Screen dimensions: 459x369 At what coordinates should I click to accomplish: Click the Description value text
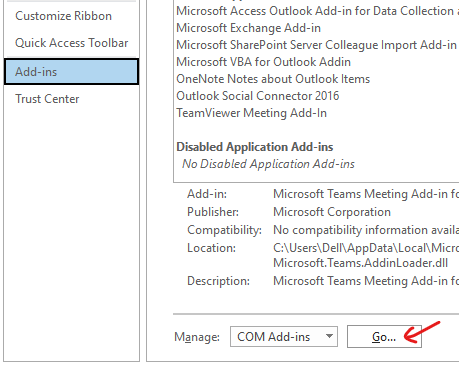tap(366, 281)
